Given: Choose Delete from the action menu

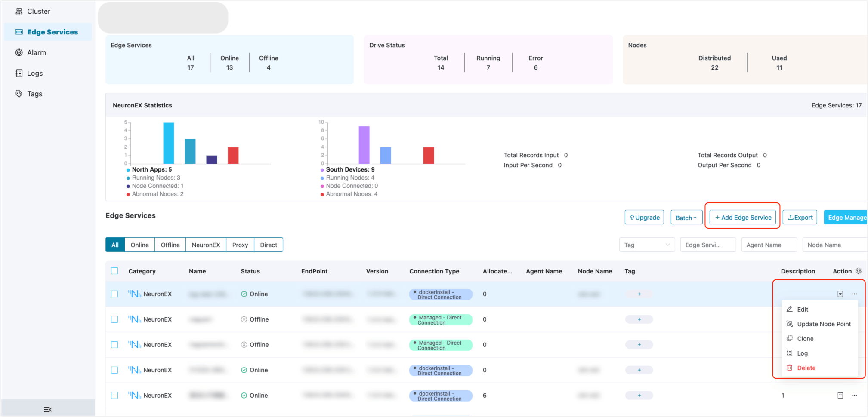Looking at the screenshot, I should (806, 368).
